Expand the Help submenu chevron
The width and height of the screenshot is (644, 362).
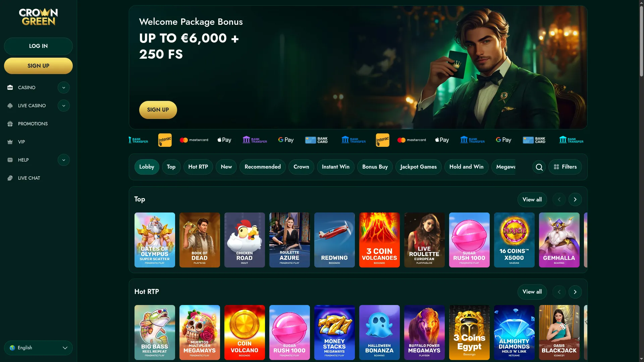[64, 160]
